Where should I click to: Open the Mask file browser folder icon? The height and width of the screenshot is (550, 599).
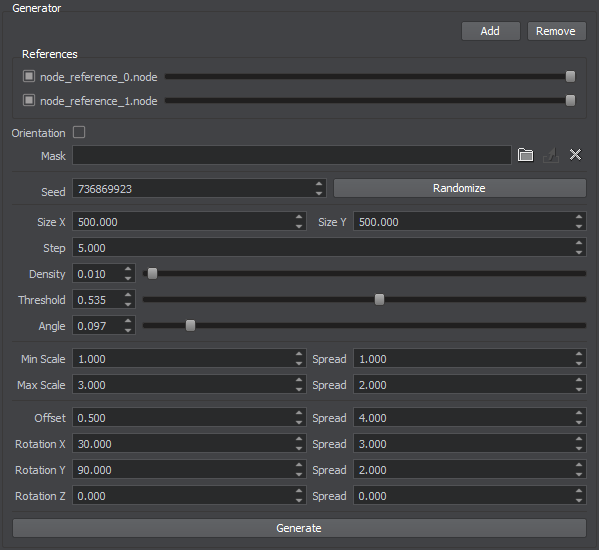click(x=525, y=155)
